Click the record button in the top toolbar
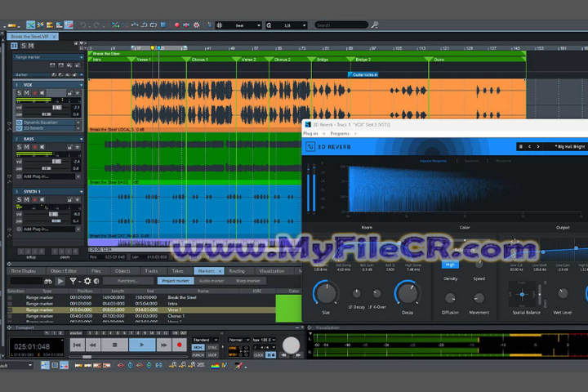Image resolution: width=588 pixels, height=392 pixels. tap(176, 25)
